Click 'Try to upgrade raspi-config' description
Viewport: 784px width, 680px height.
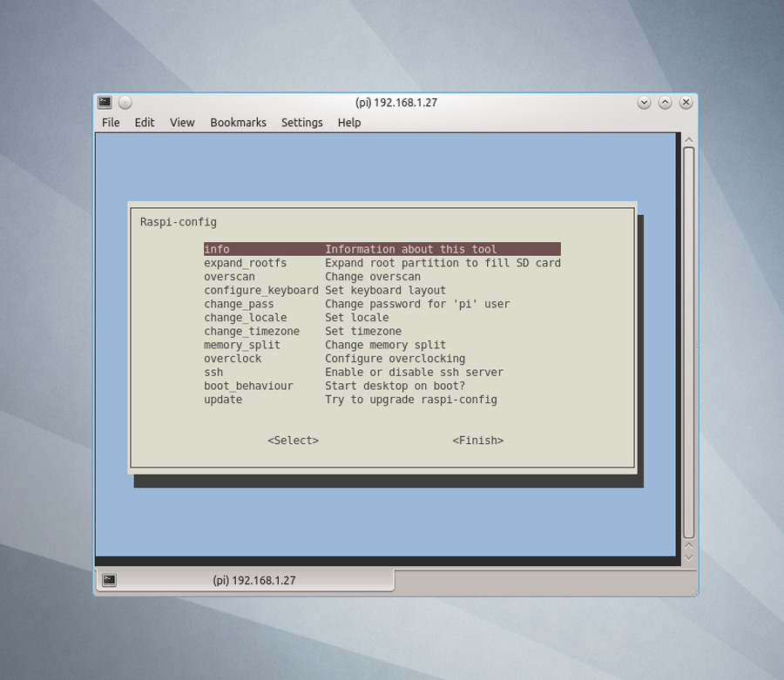point(411,400)
